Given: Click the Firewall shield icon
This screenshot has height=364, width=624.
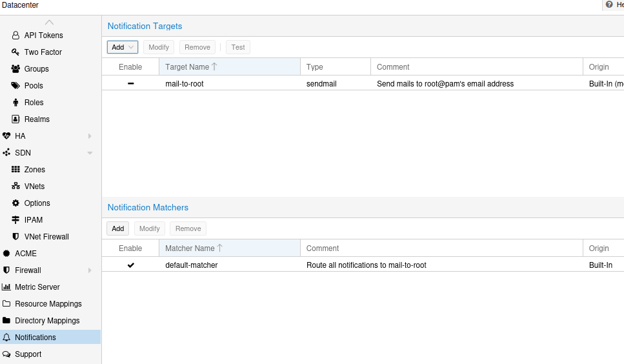Looking at the screenshot, I should [6, 270].
